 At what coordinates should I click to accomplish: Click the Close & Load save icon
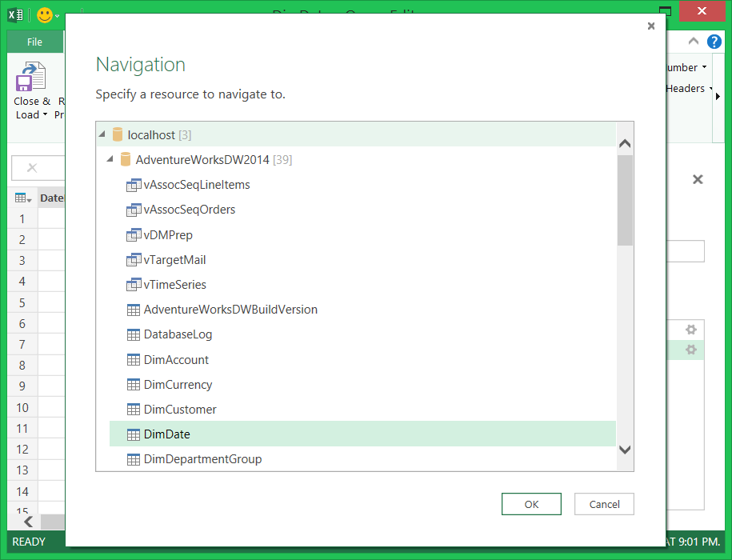(31, 78)
